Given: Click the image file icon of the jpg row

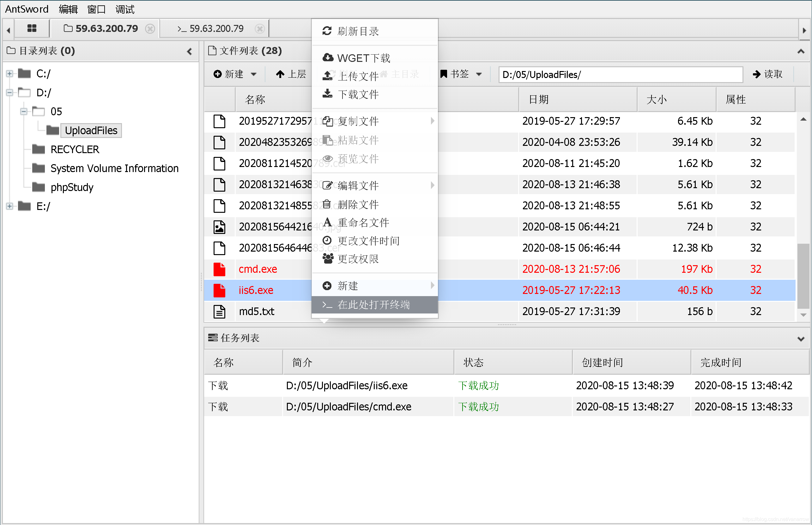Looking at the screenshot, I should click(219, 227).
